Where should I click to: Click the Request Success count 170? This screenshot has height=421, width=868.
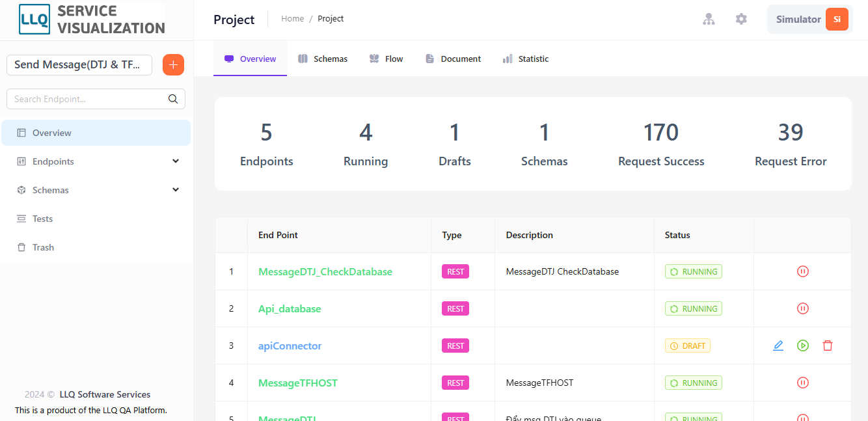[x=661, y=133]
